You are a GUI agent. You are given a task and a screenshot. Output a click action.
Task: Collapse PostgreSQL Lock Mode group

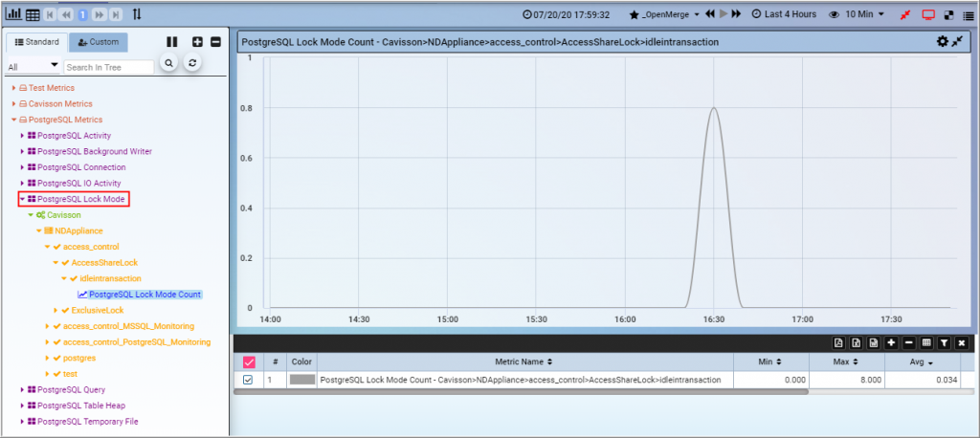pos(23,199)
